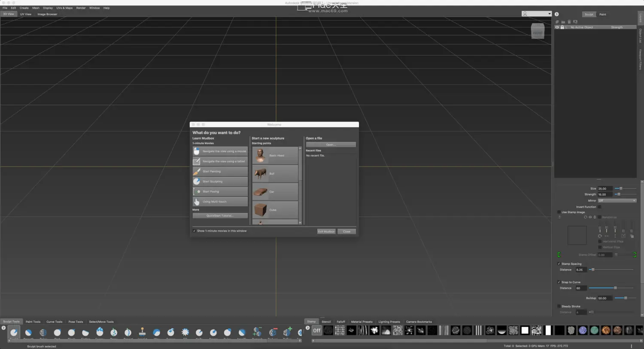This screenshot has width=644, height=349.
Task: Select the Smooth sculpt tool icon
Action: pos(28,332)
